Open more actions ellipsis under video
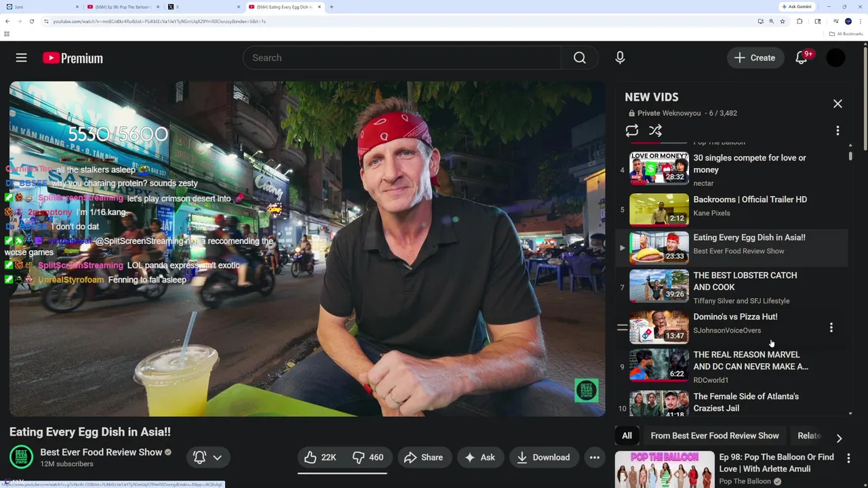Viewport: 868px width, 488px height. pos(595,457)
